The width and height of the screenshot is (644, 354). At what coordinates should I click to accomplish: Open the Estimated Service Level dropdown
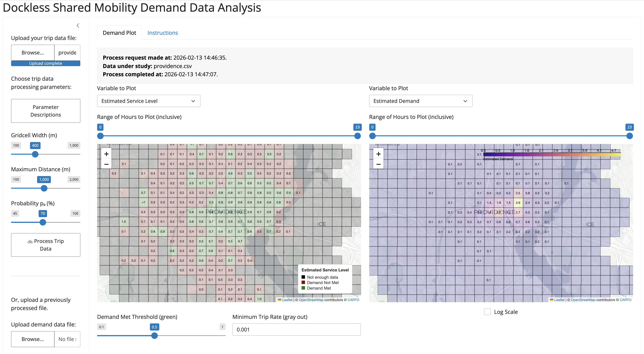coord(149,101)
